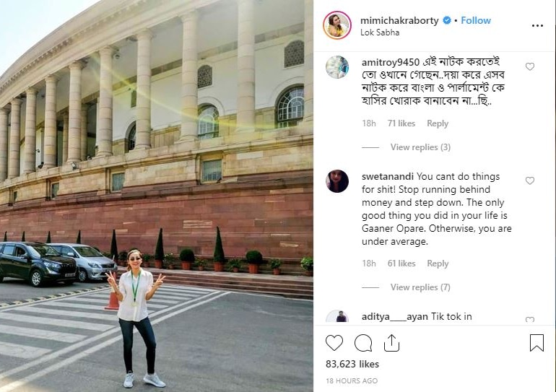
Task: Share the post via the upload arrow icon
Action: [391, 343]
